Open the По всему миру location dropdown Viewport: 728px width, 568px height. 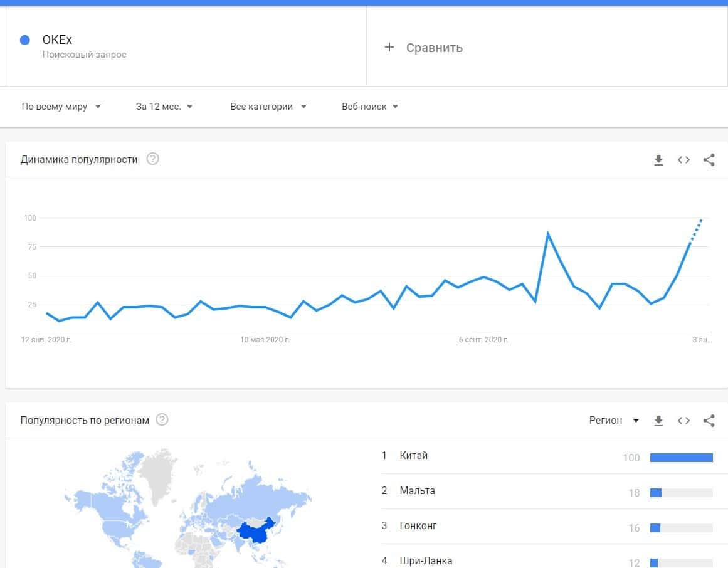coord(61,107)
